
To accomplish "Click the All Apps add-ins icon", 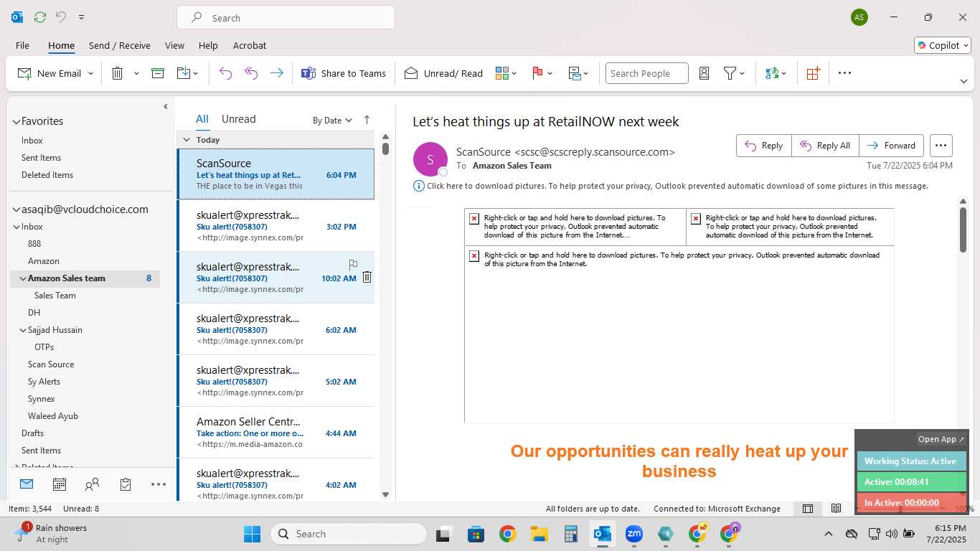I will (813, 73).
